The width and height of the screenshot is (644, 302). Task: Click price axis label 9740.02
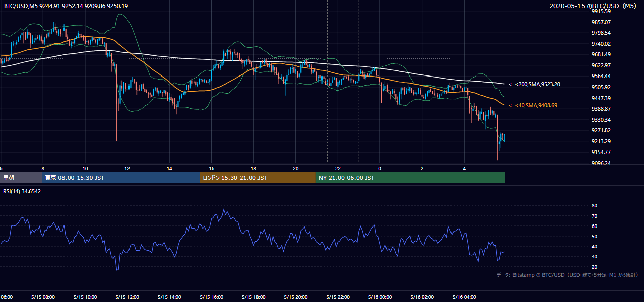(601, 44)
